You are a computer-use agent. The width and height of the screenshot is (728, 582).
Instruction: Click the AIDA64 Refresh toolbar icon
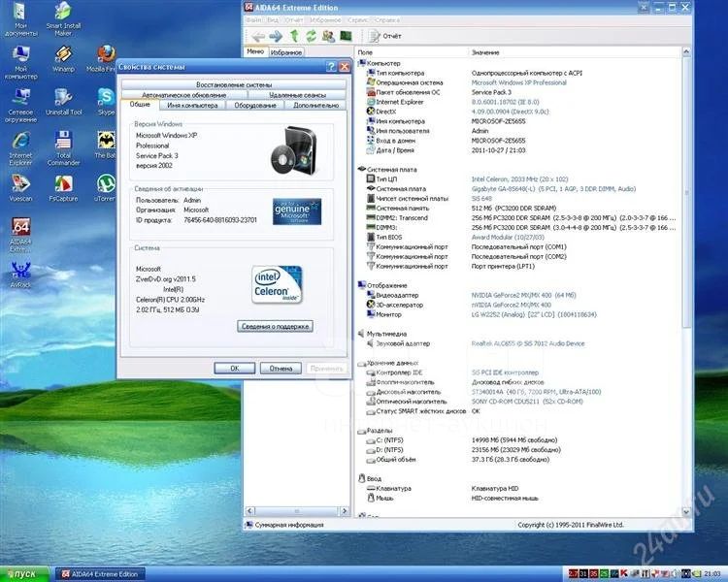[311, 36]
